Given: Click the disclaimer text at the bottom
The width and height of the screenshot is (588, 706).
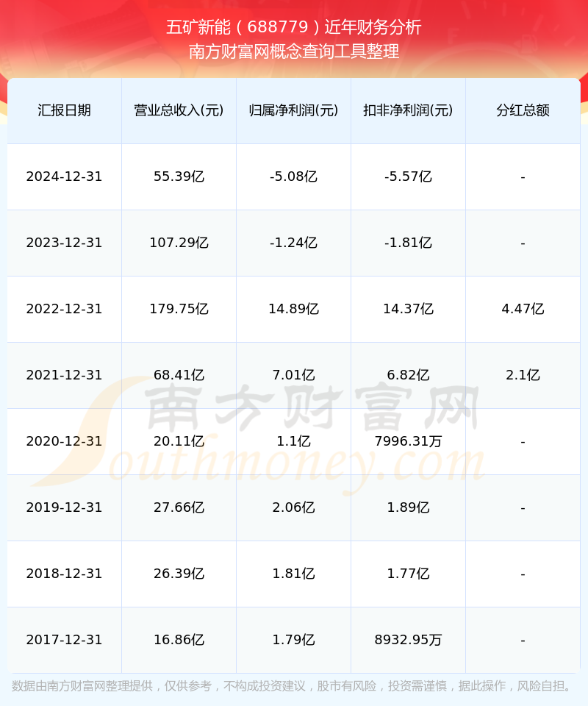Looking at the screenshot, I should [293, 686].
